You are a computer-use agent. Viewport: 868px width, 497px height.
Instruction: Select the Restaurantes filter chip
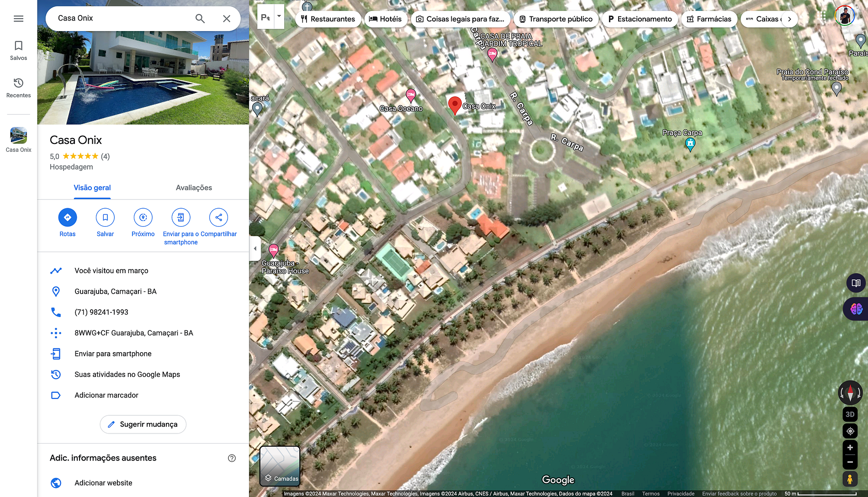click(328, 19)
